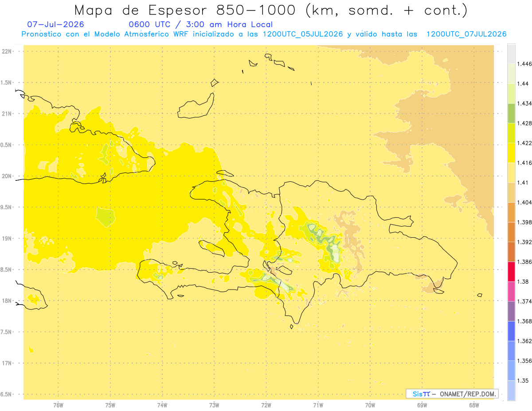Pick the light blue legend swatch between 1.35 and 1.356

[x=511, y=370]
